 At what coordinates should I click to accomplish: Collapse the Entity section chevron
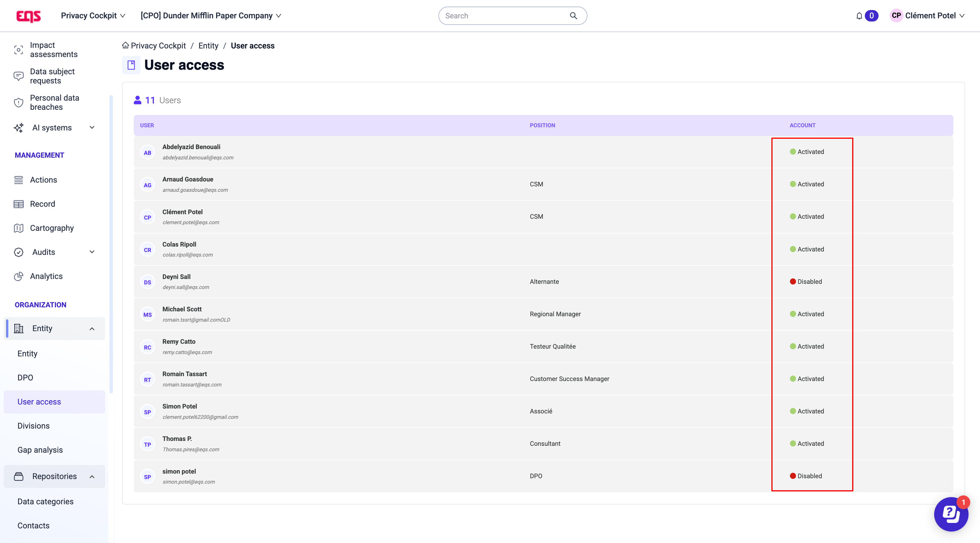pyautogui.click(x=92, y=328)
